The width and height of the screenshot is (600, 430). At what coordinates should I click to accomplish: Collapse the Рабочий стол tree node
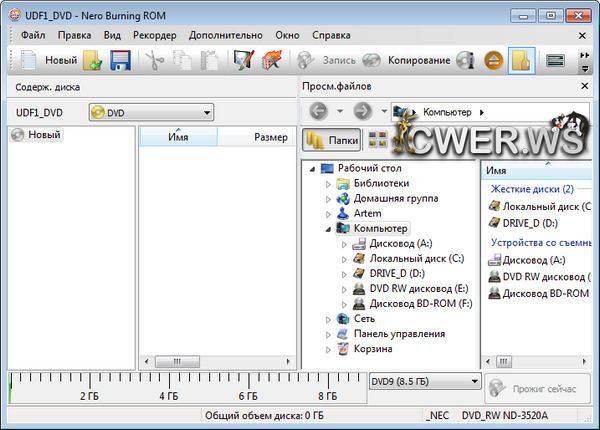click(312, 169)
